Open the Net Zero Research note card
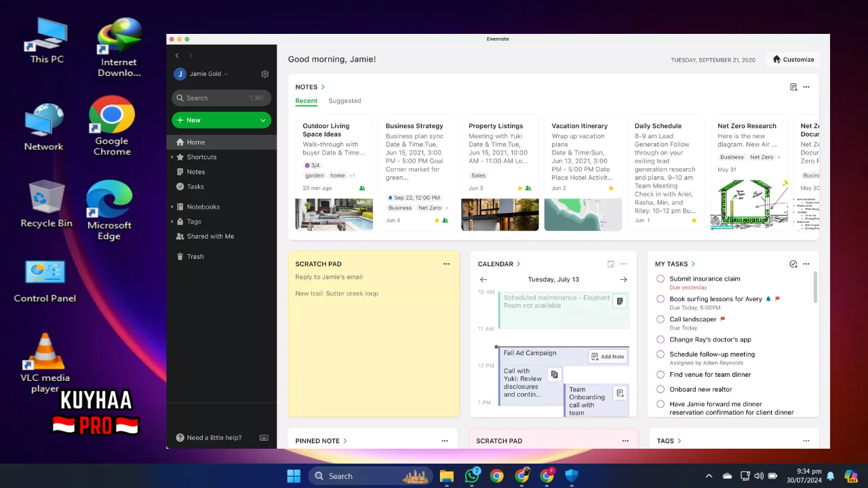 (749, 173)
